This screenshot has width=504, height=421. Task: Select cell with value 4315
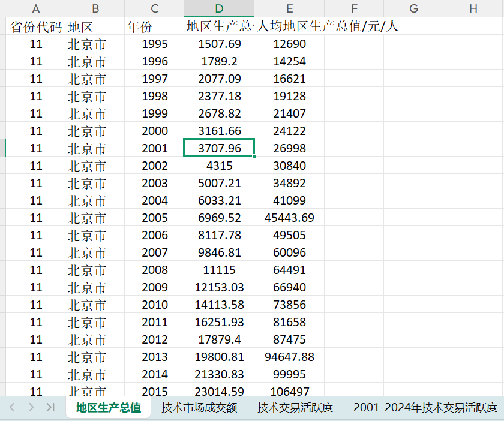pyautogui.click(x=219, y=165)
